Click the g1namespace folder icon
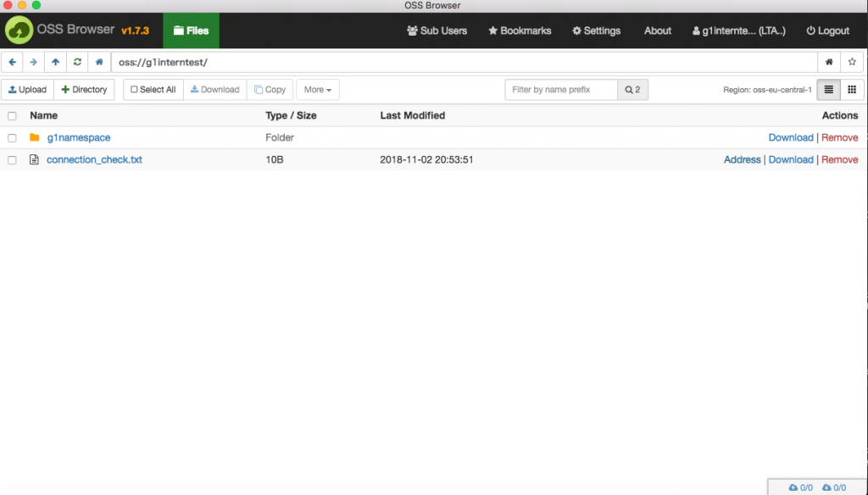The width and height of the screenshot is (868, 495). pyautogui.click(x=34, y=137)
